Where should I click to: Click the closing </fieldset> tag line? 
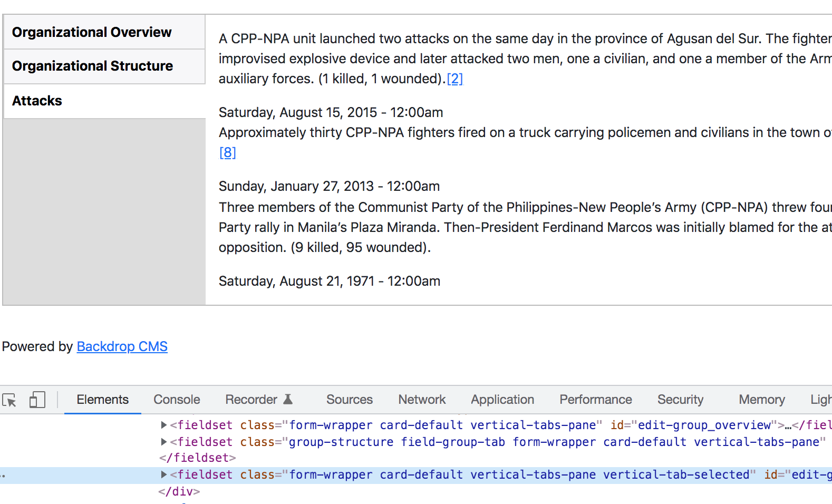[197, 458]
